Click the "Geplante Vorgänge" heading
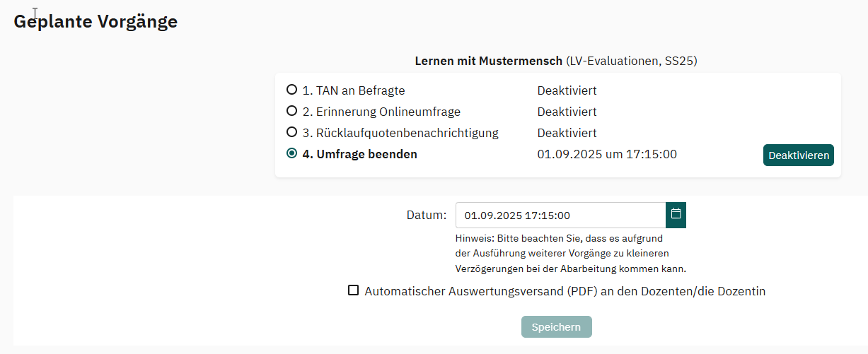 click(x=96, y=22)
